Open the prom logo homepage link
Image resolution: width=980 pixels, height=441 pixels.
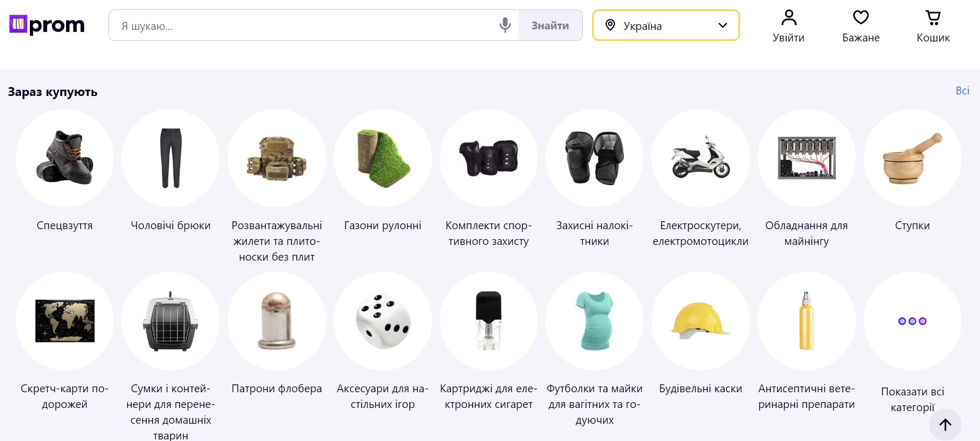[x=47, y=25]
